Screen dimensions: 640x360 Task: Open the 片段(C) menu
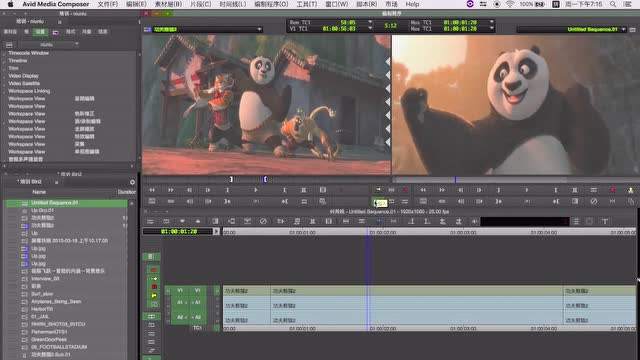(x=201, y=4)
